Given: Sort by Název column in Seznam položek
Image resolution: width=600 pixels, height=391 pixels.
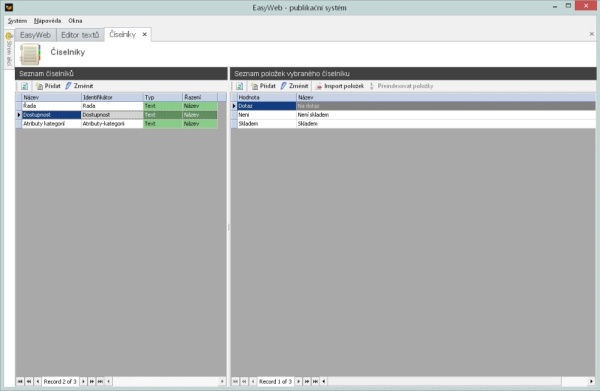Looking at the screenshot, I should click(446, 97).
